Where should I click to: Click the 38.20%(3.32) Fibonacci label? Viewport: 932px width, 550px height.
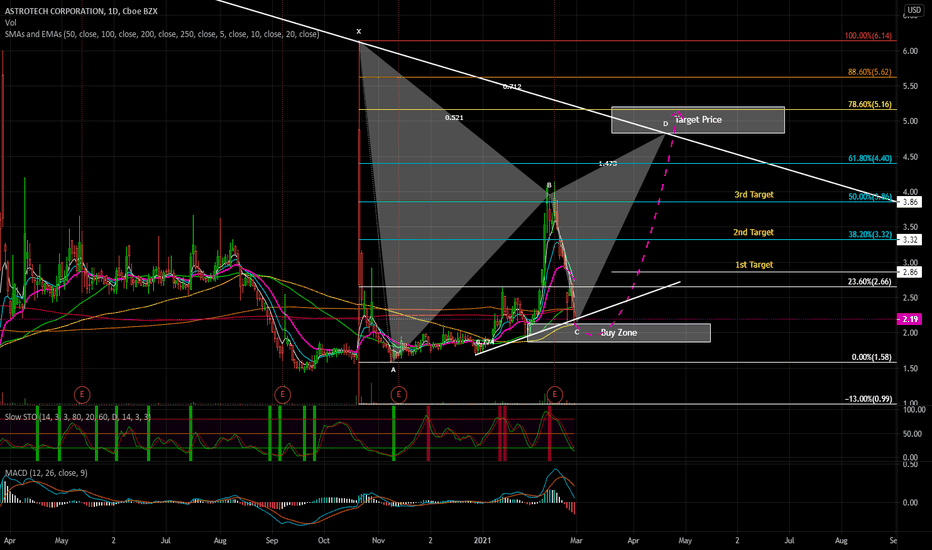(870, 234)
